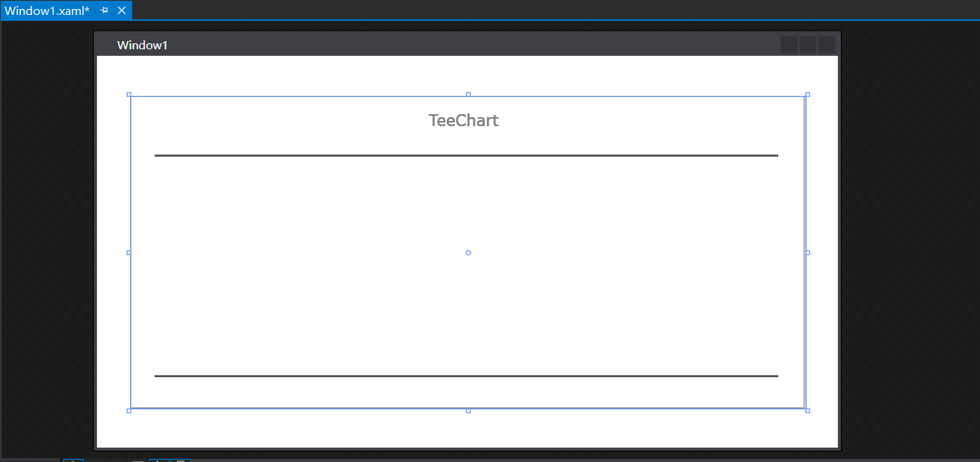
Task: Click the top-middle resize handle of the chart
Action: [x=468, y=94]
